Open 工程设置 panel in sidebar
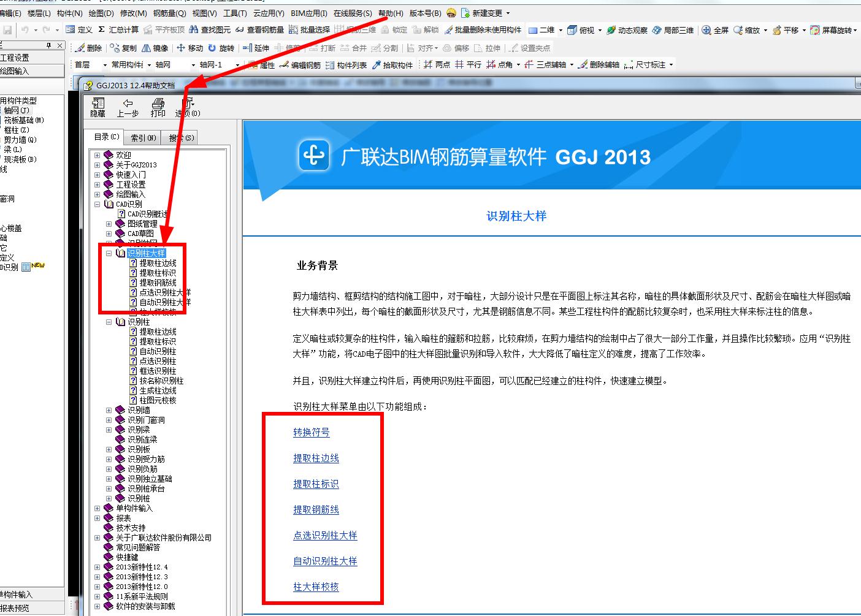Image resolution: width=861 pixels, height=616 pixels. [31, 58]
